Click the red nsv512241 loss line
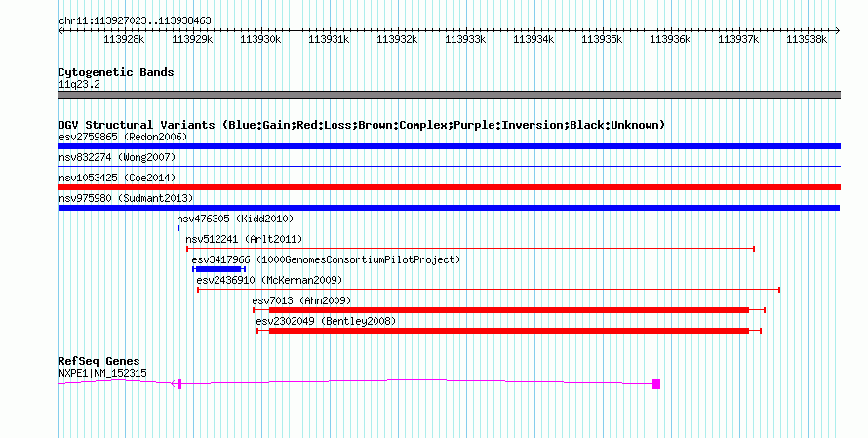Viewport: 868px width, 438px height. tap(470, 249)
